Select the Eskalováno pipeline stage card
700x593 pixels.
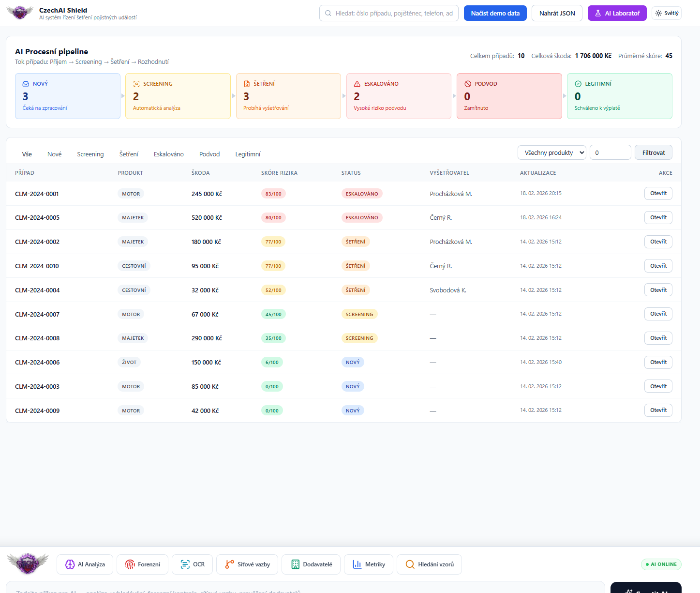399,96
